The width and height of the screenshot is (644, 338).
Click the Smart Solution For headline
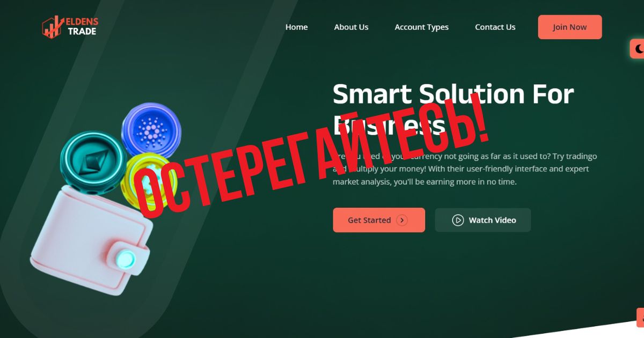tap(453, 94)
